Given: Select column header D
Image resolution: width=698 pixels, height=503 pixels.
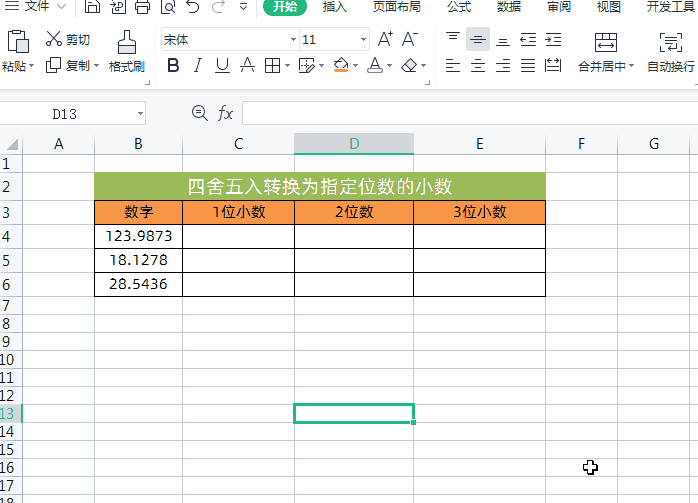Looking at the screenshot, I should point(354,144).
